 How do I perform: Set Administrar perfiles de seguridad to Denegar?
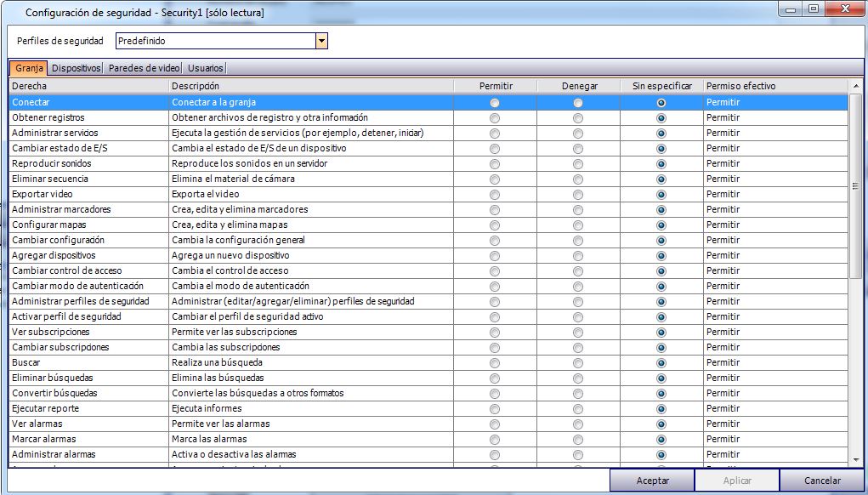578,302
